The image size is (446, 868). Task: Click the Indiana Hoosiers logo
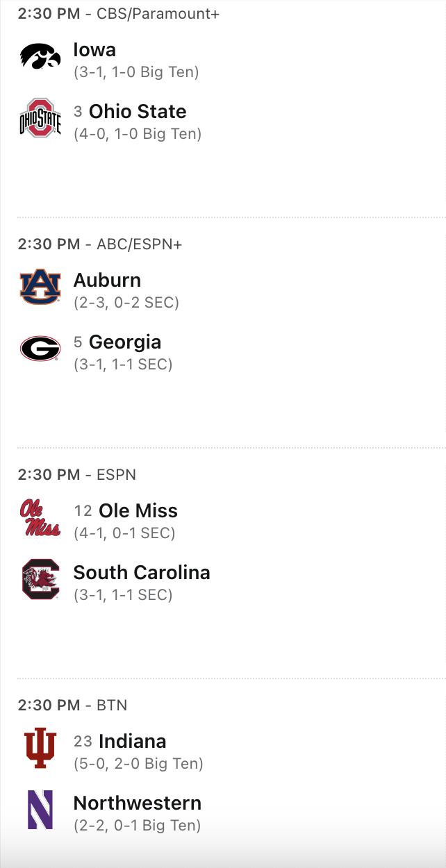point(40,749)
